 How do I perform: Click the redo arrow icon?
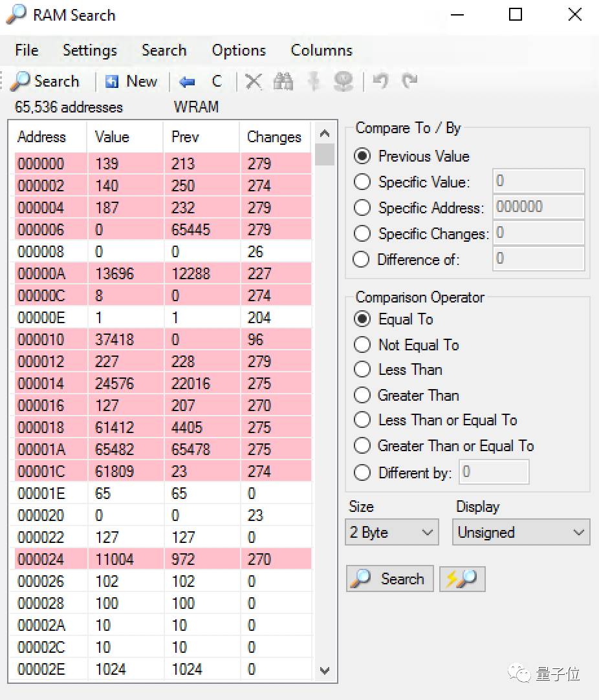point(409,81)
